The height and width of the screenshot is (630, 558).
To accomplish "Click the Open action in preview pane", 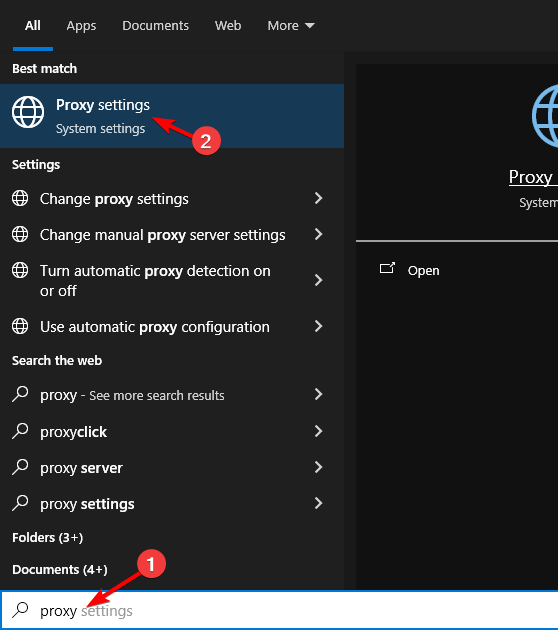I will 423,270.
